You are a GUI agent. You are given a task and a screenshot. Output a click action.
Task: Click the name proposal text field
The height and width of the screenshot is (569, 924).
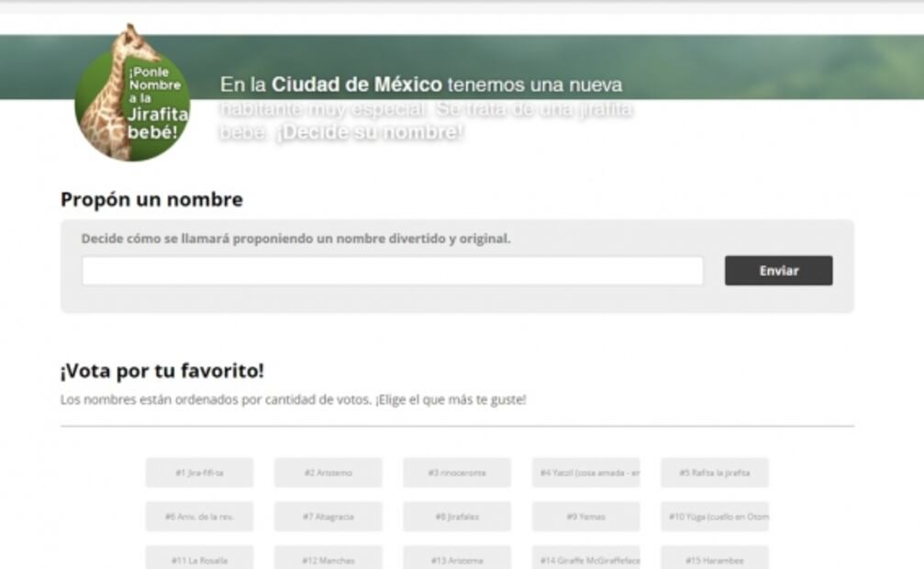click(x=392, y=271)
